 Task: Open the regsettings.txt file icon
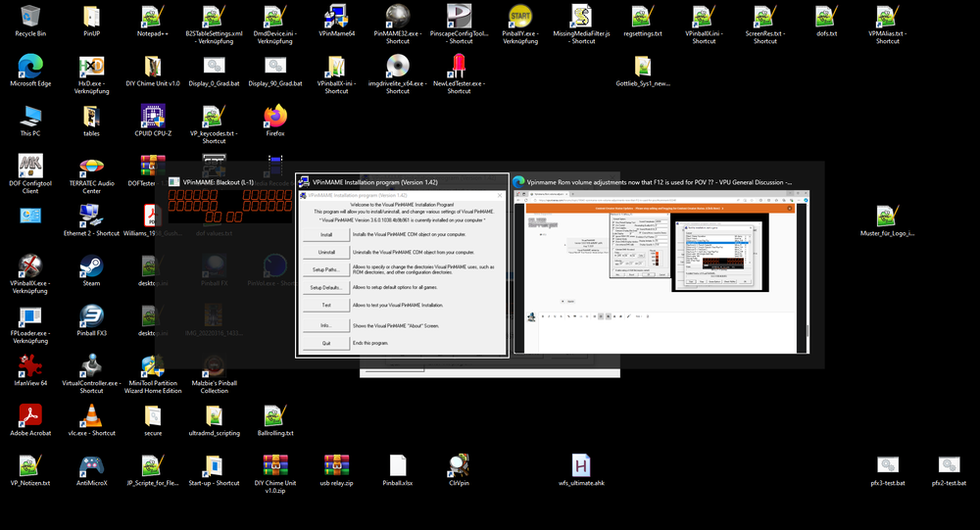click(x=643, y=17)
